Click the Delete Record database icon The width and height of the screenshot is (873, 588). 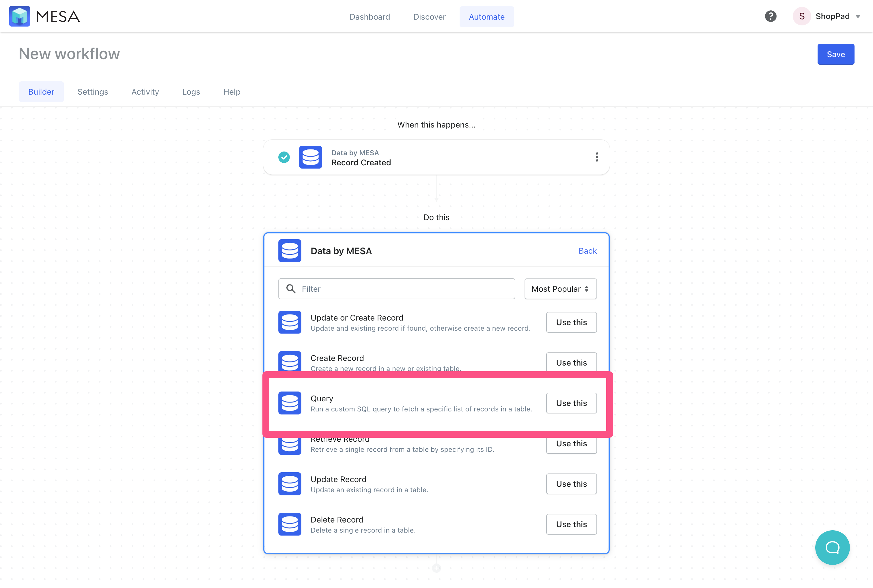pyautogui.click(x=290, y=524)
